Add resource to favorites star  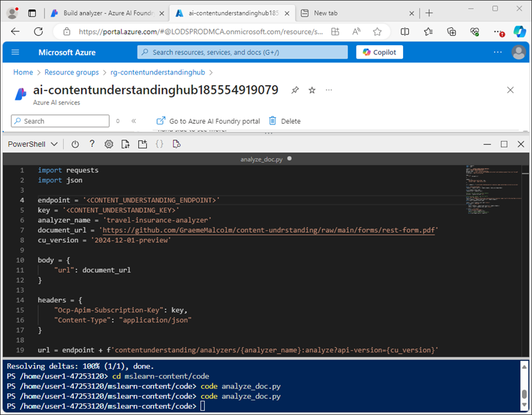(x=312, y=90)
